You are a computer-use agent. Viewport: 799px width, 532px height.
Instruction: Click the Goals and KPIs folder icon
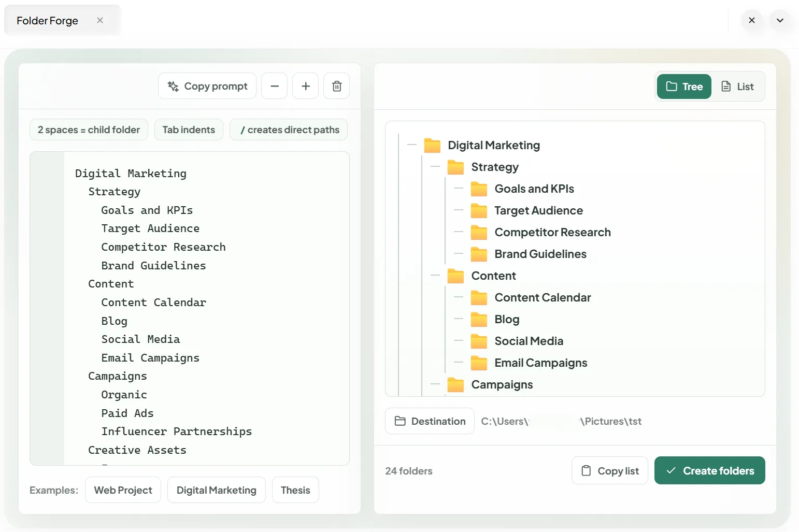click(x=479, y=189)
